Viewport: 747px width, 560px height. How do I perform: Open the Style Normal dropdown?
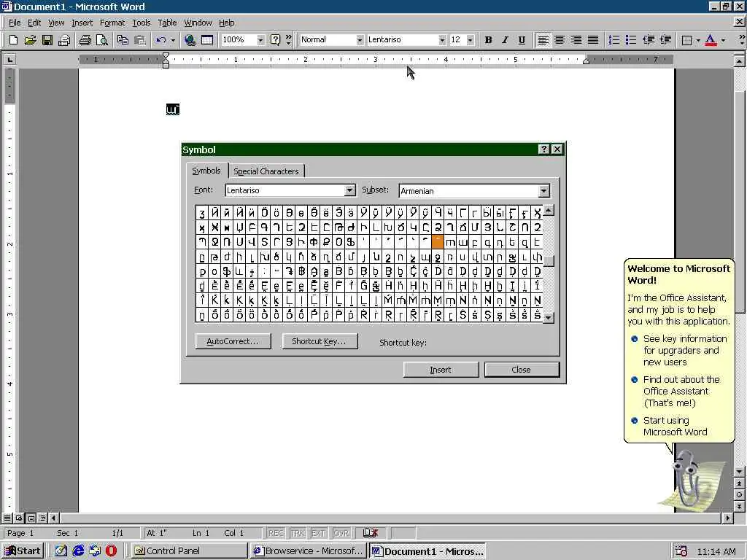coord(360,40)
